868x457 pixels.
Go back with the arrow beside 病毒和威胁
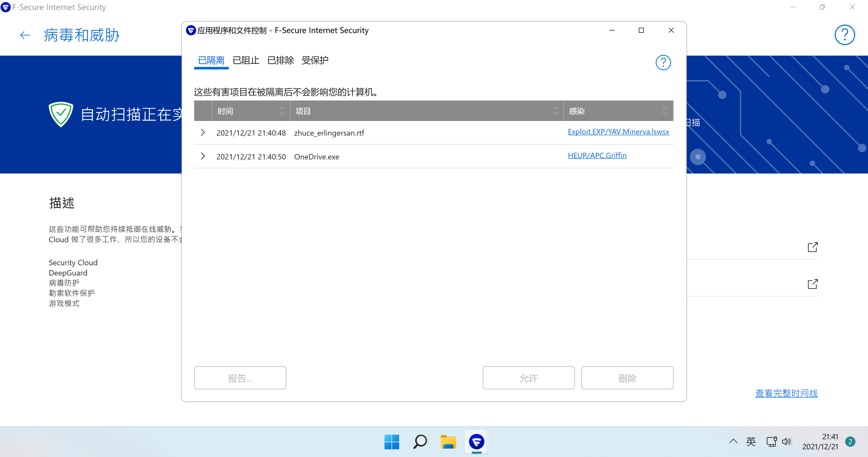(x=25, y=35)
